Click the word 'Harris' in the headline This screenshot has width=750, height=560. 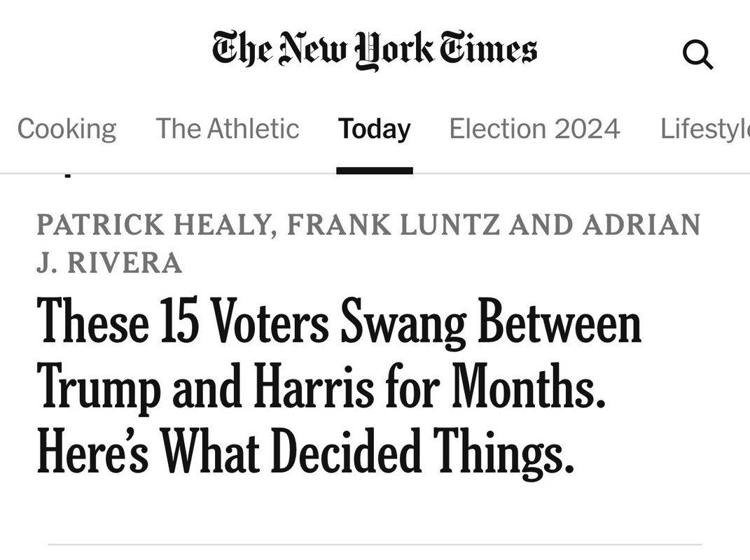click(314, 386)
